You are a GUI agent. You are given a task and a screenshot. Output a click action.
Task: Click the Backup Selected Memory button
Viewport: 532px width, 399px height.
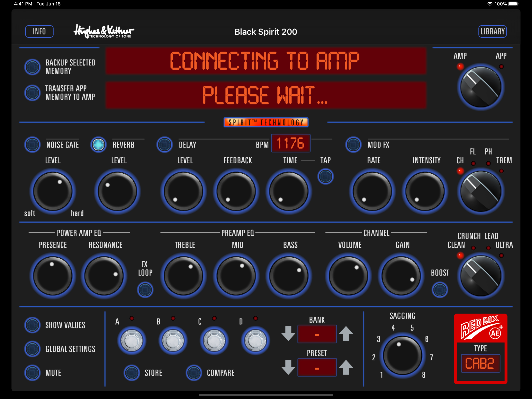pyautogui.click(x=32, y=67)
